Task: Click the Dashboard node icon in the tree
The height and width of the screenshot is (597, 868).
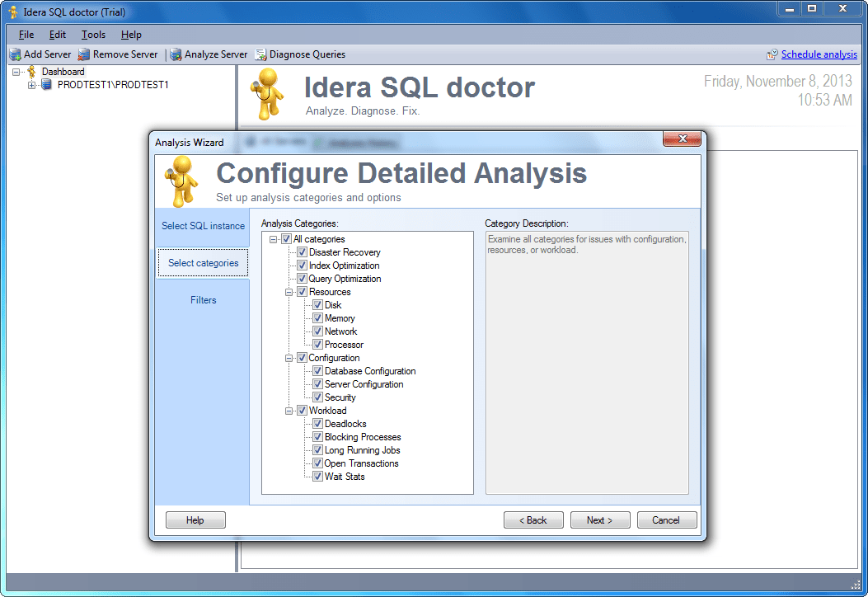Action: tap(33, 71)
